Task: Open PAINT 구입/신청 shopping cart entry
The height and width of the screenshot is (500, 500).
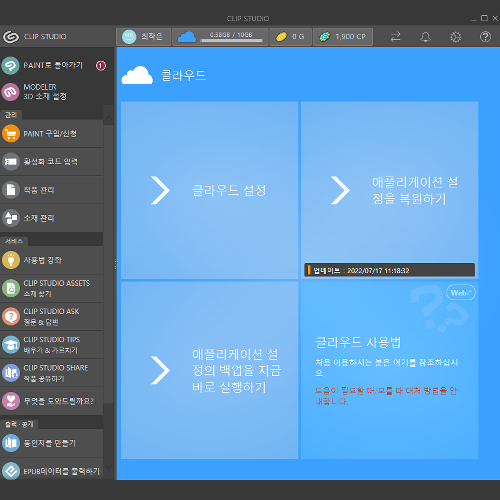Action: (x=52, y=134)
